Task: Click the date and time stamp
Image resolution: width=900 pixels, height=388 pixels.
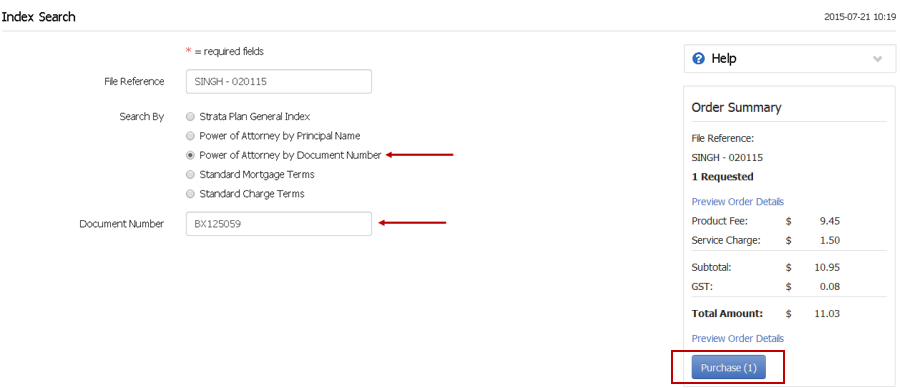Action: pyautogui.click(x=860, y=17)
